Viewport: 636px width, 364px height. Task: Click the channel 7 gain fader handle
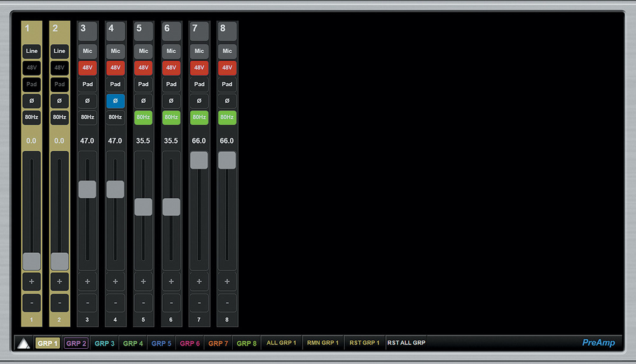coord(199,160)
